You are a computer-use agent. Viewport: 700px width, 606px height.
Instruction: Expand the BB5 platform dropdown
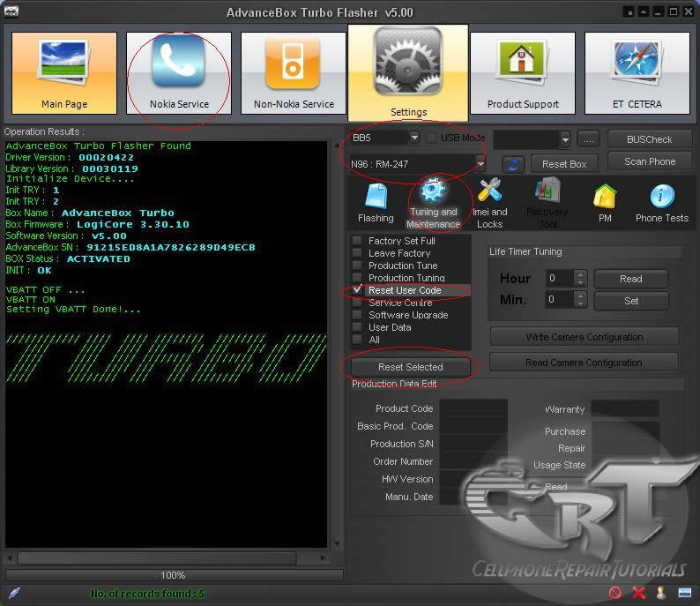click(414, 138)
